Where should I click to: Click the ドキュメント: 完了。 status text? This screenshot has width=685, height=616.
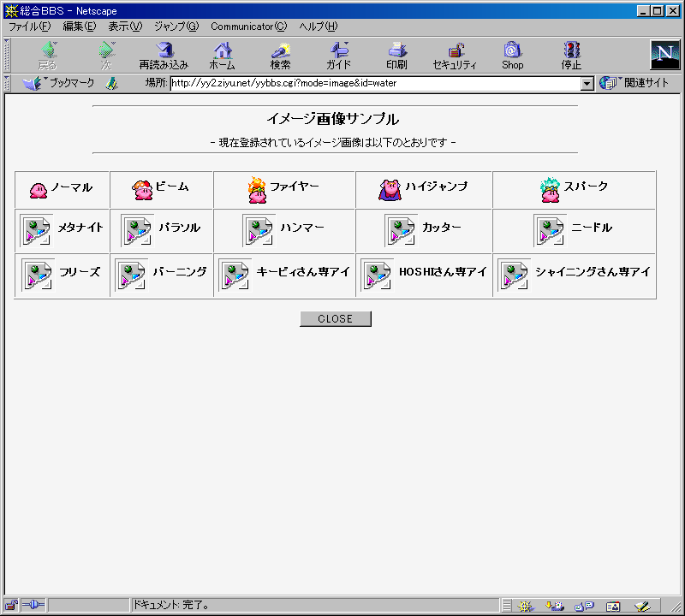click(170, 605)
